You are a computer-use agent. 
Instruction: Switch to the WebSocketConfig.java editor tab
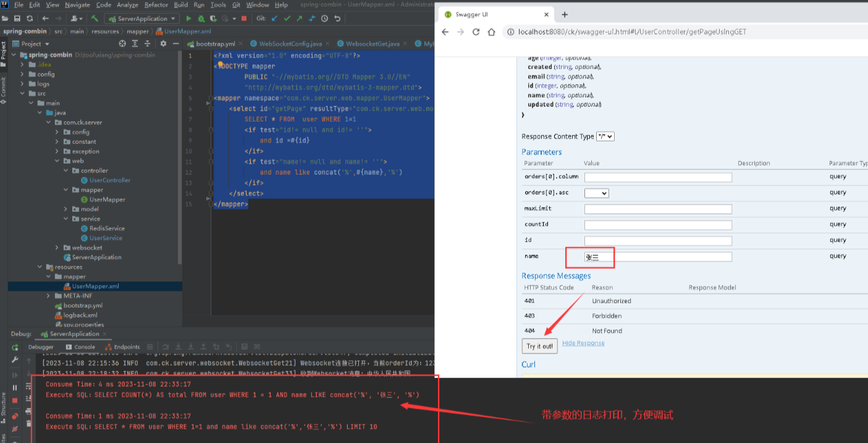(290, 44)
